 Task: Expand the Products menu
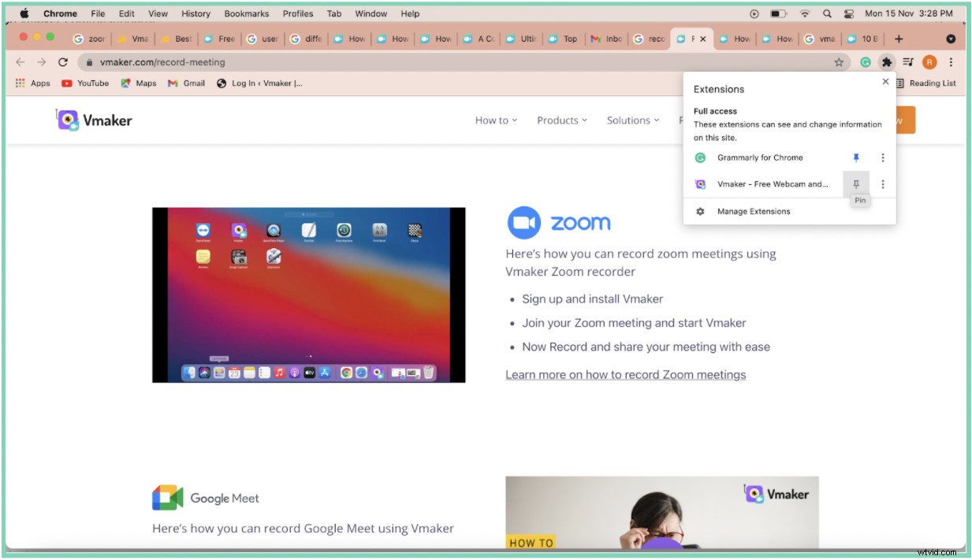(561, 120)
